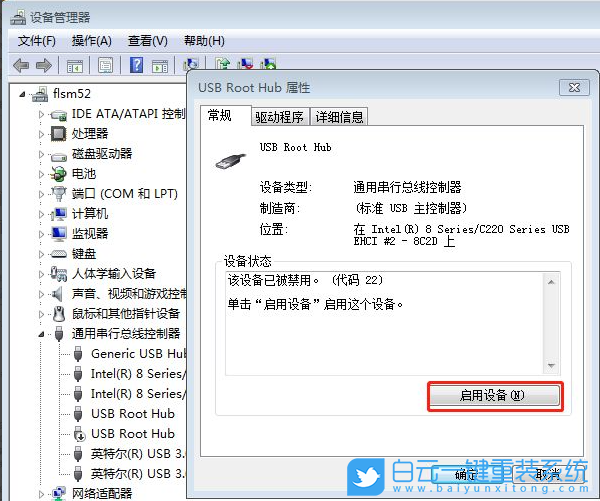This screenshot has width=600, height=501.
Task: Expand the 网络适配器 node
Action: (41, 494)
